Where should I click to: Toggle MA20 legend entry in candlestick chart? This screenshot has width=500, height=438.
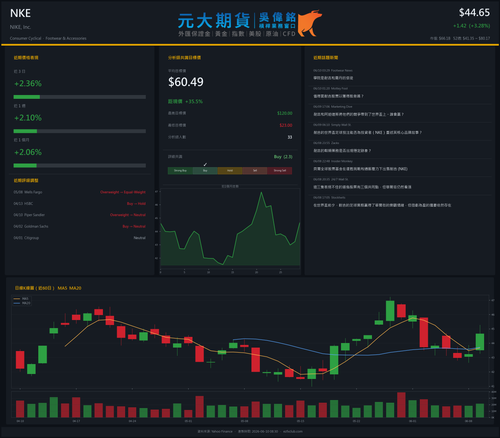[22, 303]
